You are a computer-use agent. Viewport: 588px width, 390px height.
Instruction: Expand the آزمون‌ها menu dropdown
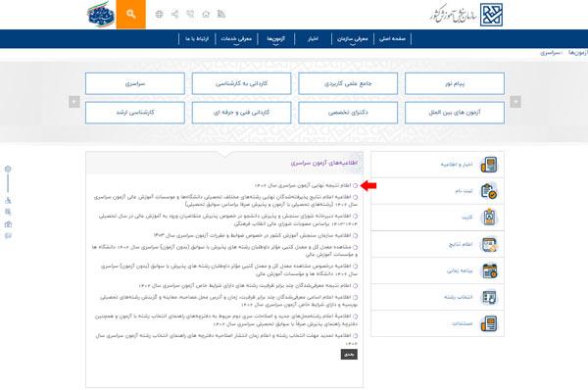pyautogui.click(x=276, y=39)
